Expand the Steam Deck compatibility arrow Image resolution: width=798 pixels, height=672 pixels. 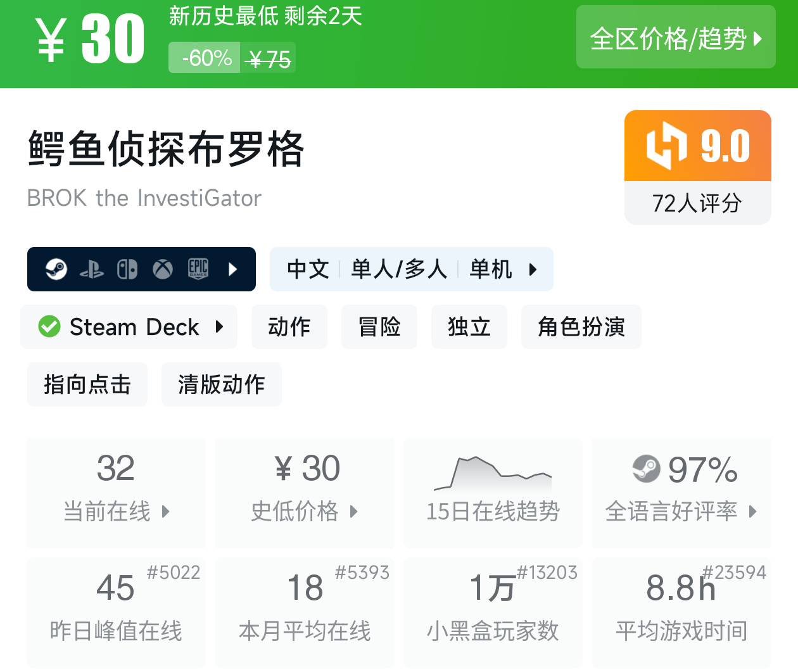(x=219, y=327)
